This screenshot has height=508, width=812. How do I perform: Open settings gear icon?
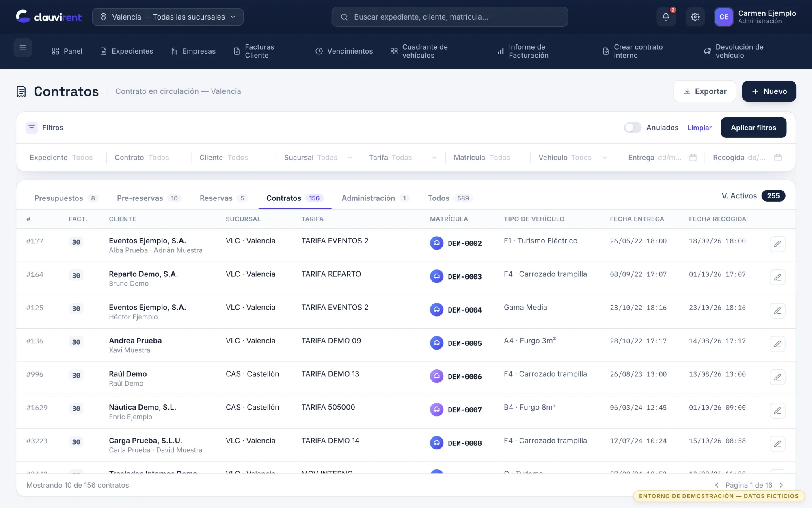pyautogui.click(x=695, y=17)
